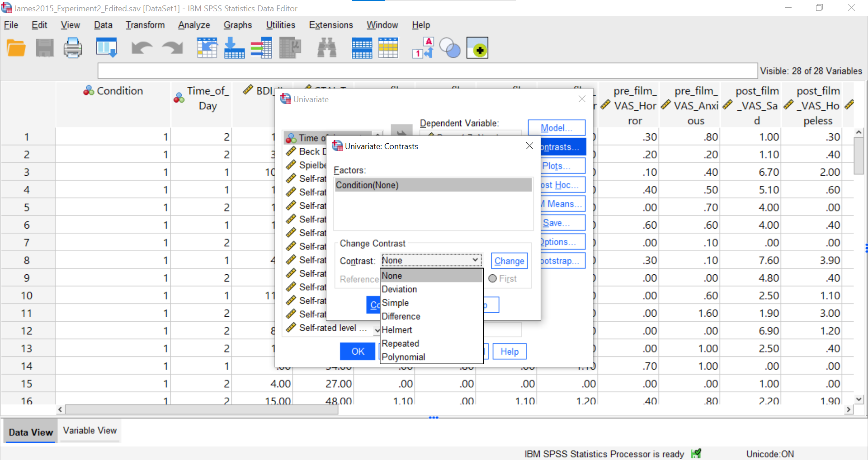Image resolution: width=868 pixels, height=460 pixels.
Task: Open the Save... button
Action: 563,223
